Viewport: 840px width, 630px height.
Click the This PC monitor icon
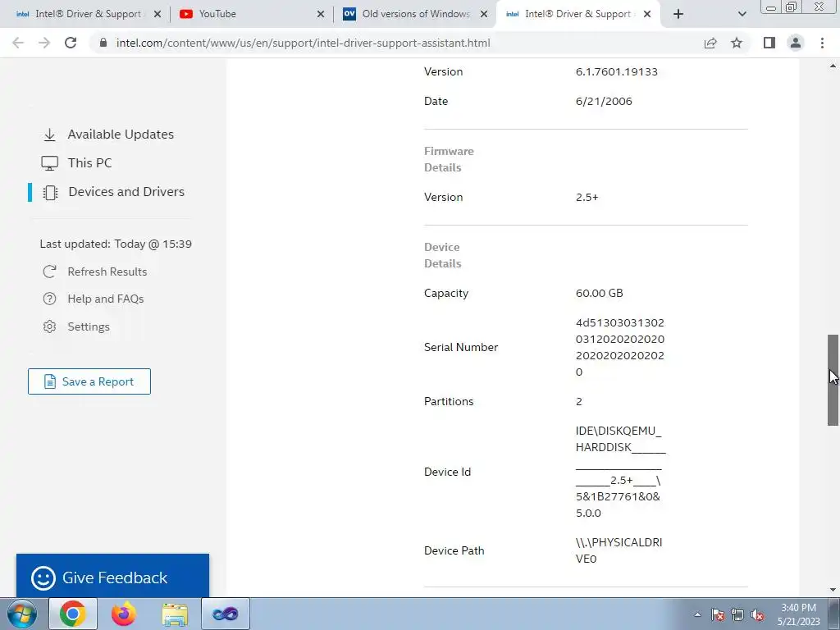click(x=50, y=163)
